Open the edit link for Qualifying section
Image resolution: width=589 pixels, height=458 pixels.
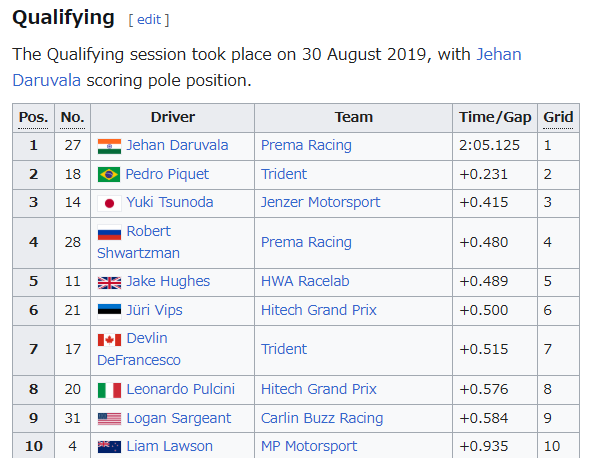[149, 20]
